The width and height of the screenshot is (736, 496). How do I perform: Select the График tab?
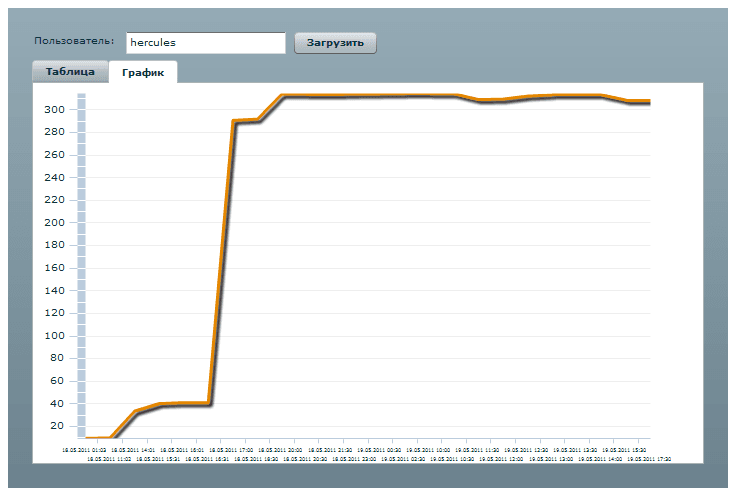(143, 72)
